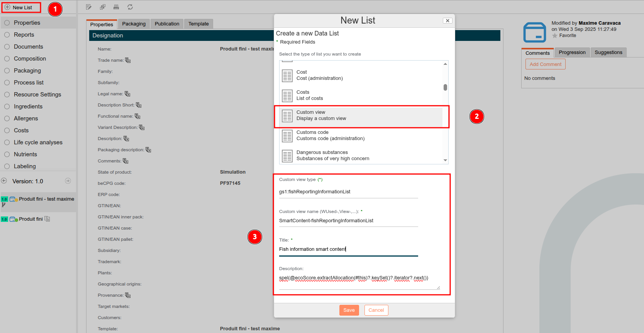Viewport: 644px width, 333px height.
Task: Click the Simulation state value
Action: pos(233,172)
